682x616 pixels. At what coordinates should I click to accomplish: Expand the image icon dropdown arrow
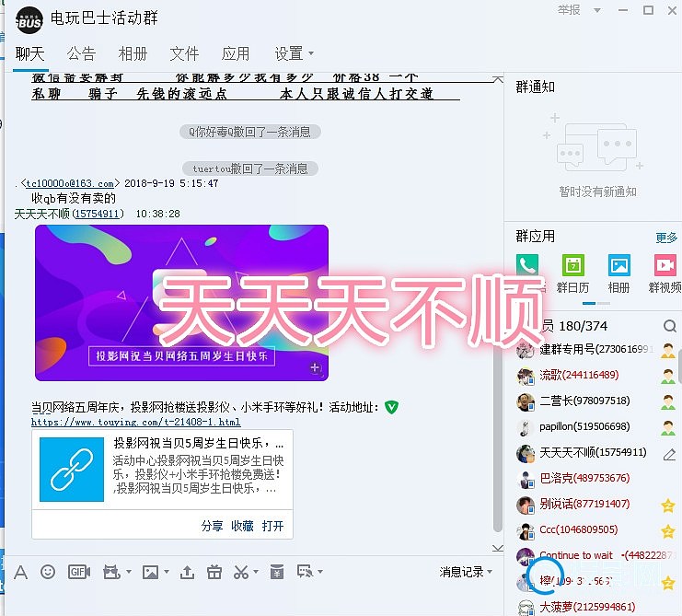[167, 572]
